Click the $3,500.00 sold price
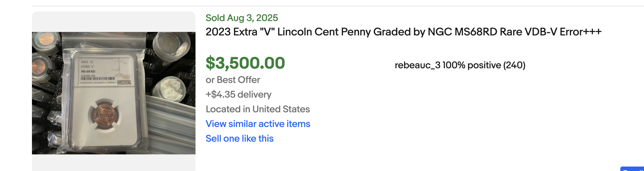 [x=245, y=63]
